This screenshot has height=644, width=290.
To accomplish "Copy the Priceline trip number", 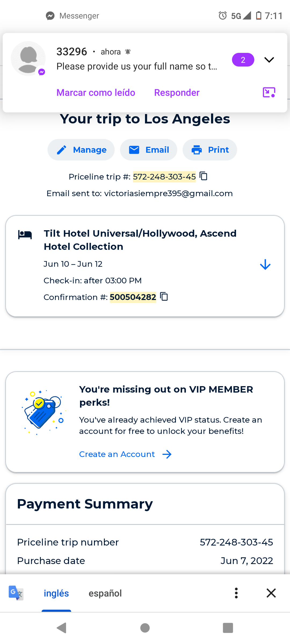I will (x=204, y=176).
